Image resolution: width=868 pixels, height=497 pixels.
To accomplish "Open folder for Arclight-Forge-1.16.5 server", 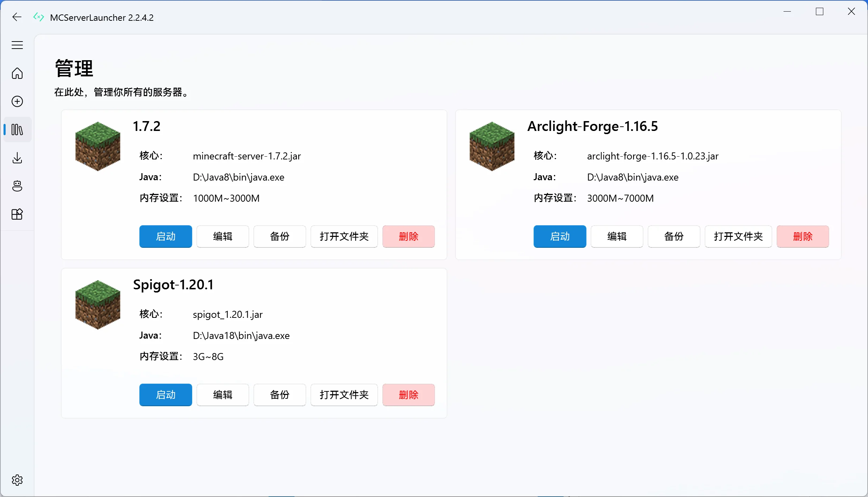I will (x=738, y=236).
